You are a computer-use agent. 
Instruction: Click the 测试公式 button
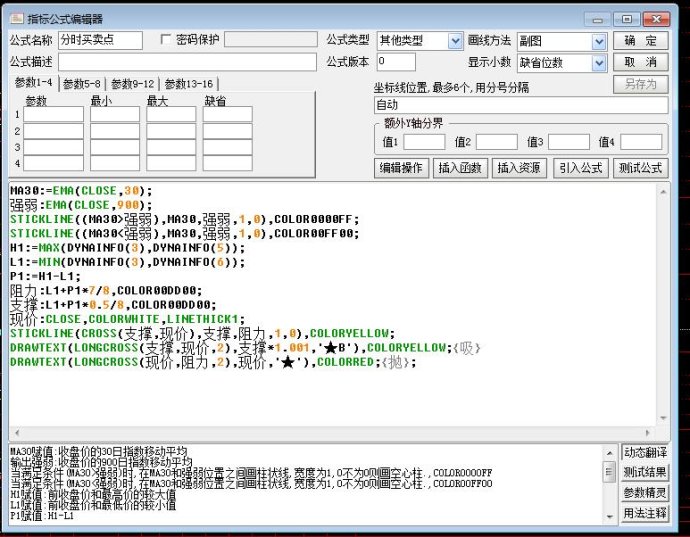point(640,168)
